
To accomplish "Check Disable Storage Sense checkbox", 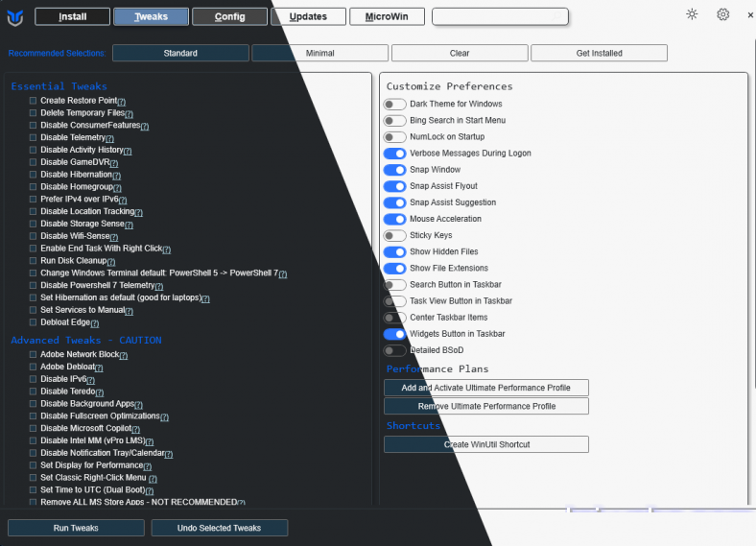I will [x=33, y=224].
